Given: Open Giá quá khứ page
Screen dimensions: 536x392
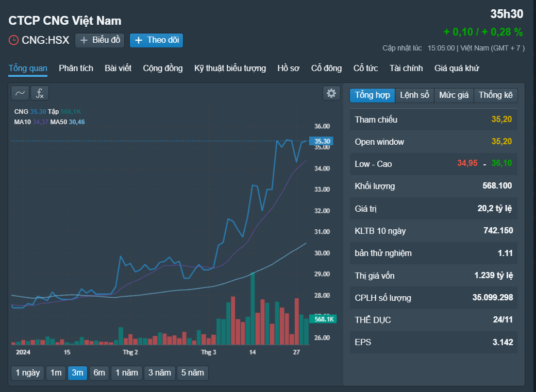Looking at the screenshot, I should click(456, 69).
